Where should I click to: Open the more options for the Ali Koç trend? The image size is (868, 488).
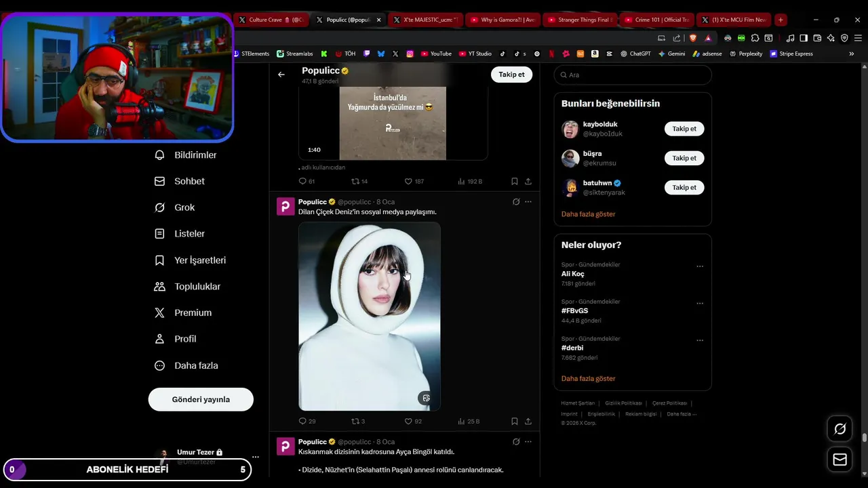[x=700, y=266]
